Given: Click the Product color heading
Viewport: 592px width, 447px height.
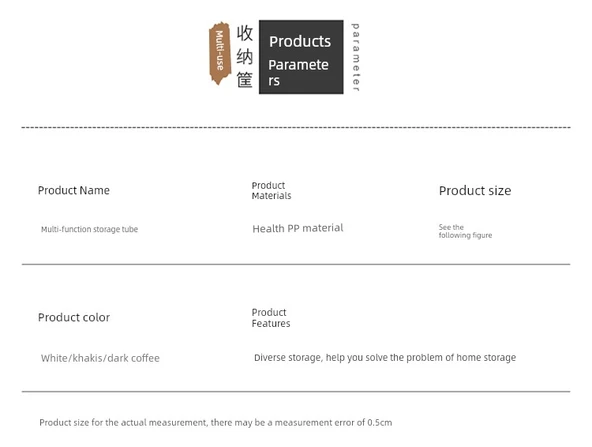Looking at the screenshot, I should click(74, 318).
